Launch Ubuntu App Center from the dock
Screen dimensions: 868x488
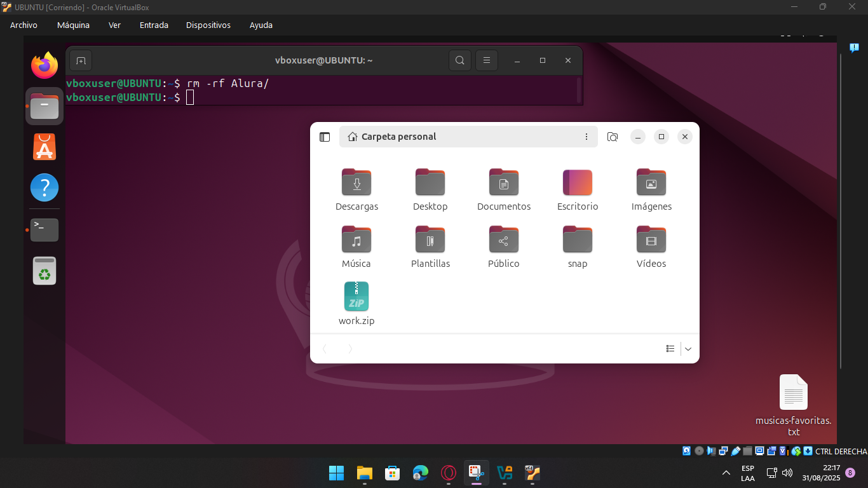[x=44, y=147]
